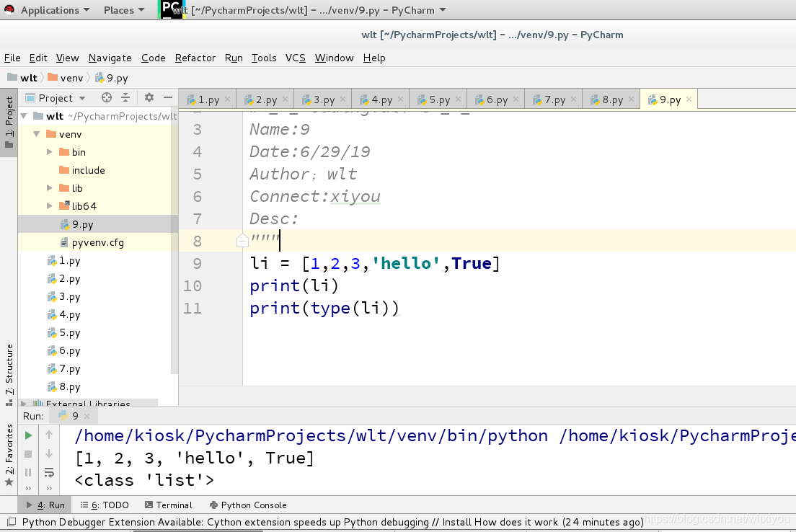This screenshot has width=796, height=532.
Task: Expand External Libraries node
Action: (23, 404)
